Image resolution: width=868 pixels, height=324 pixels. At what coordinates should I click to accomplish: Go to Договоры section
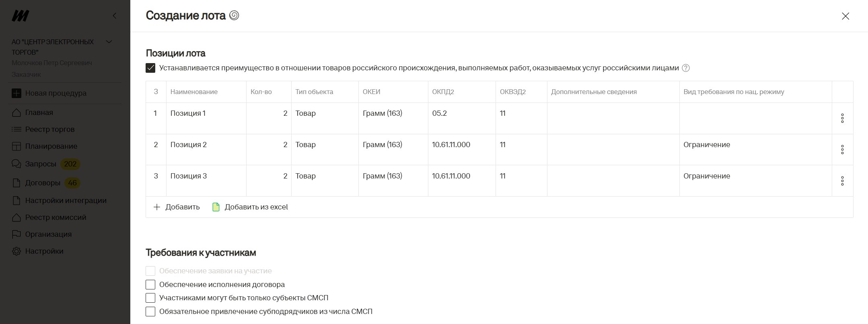pyautogui.click(x=43, y=183)
